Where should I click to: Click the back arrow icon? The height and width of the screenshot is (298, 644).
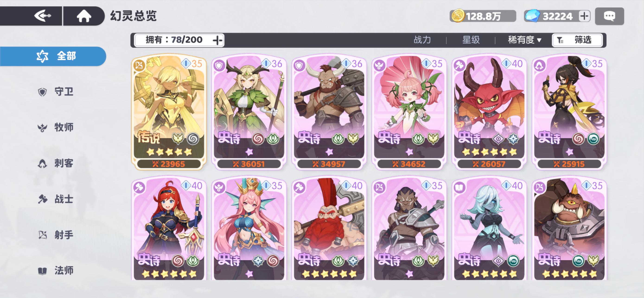click(x=42, y=16)
